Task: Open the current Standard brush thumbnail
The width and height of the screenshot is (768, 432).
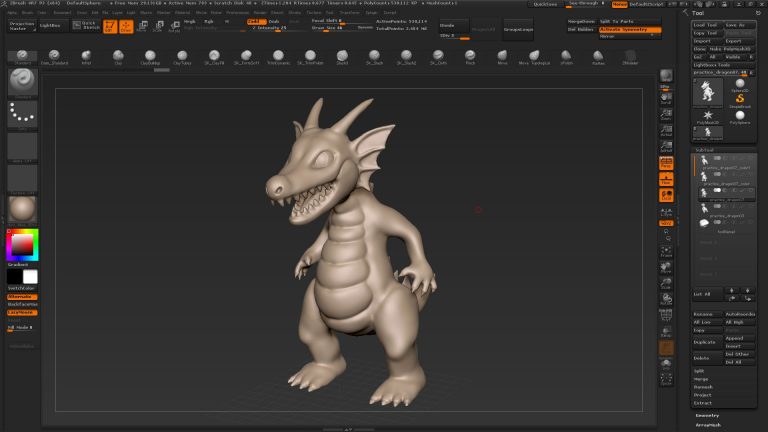Action: (x=23, y=82)
